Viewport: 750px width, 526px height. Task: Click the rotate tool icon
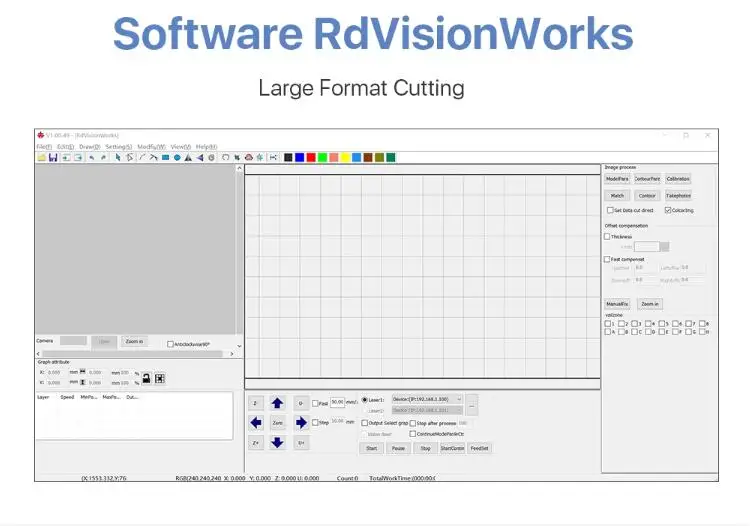pos(211,157)
